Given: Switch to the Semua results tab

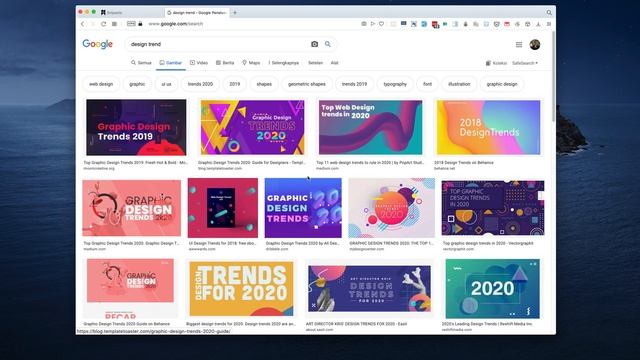Looking at the screenshot, I should (x=141, y=63).
